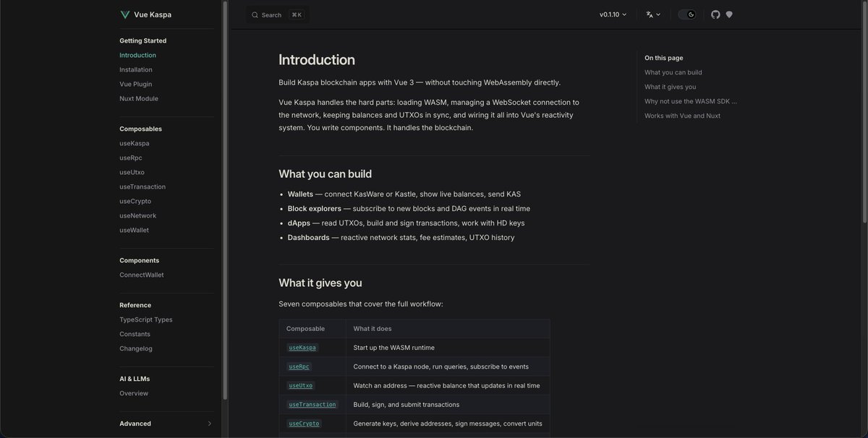The width and height of the screenshot is (868, 438).
Task: Click useCrypto code link in table
Action: tap(304, 424)
